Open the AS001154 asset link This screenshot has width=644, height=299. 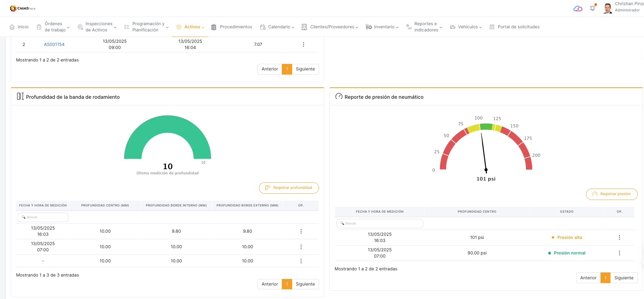(x=54, y=45)
